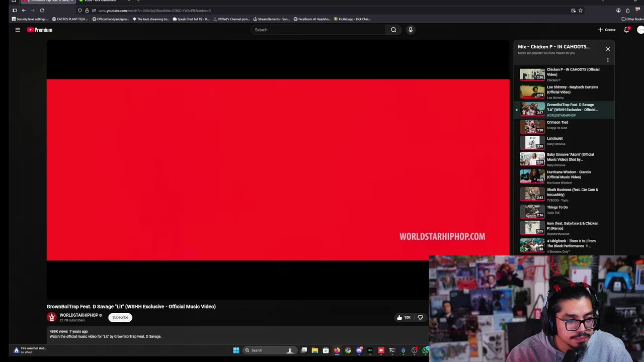Open Task View from the taskbar
Image resolution: width=644 pixels, height=362 pixels.
click(x=304, y=350)
